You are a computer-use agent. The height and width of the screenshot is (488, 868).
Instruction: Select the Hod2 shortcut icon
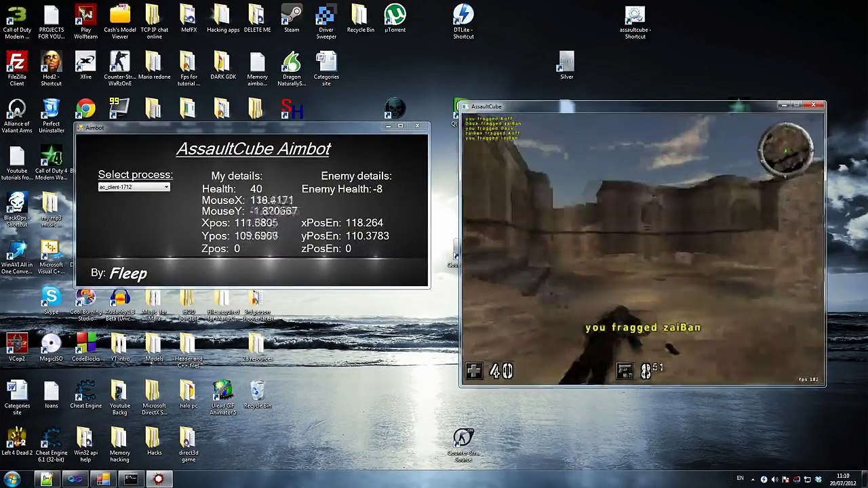coord(51,69)
